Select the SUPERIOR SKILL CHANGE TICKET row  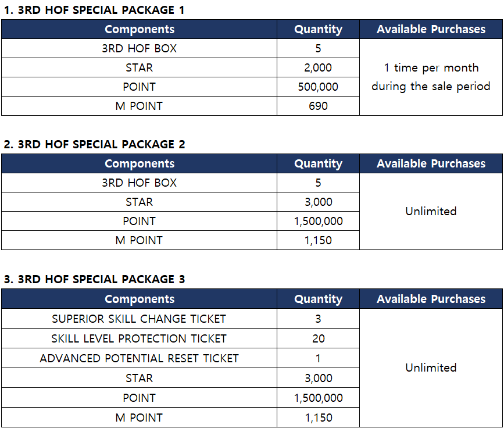click(139, 319)
